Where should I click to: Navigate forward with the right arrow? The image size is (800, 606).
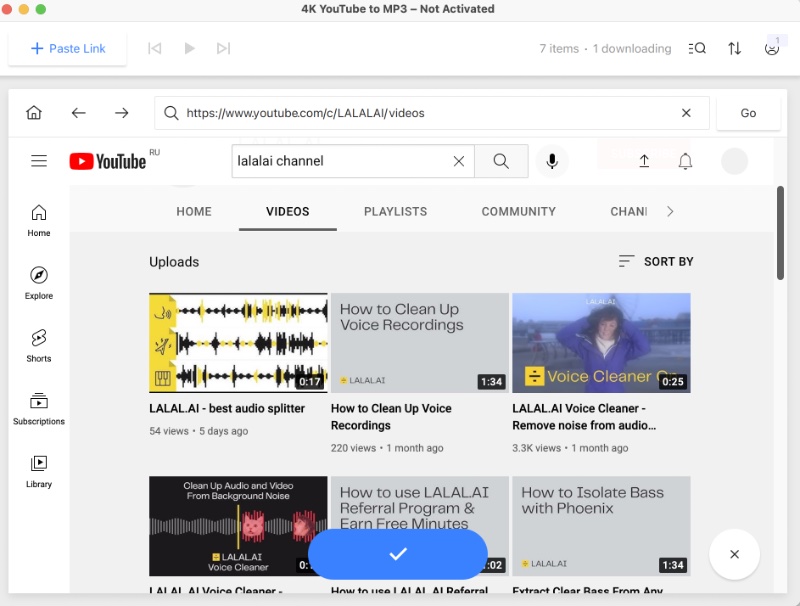[121, 113]
